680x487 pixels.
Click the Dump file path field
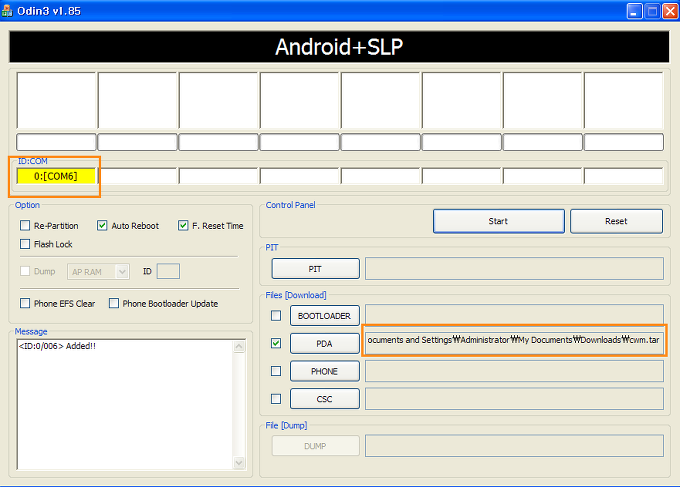pyautogui.click(x=514, y=446)
